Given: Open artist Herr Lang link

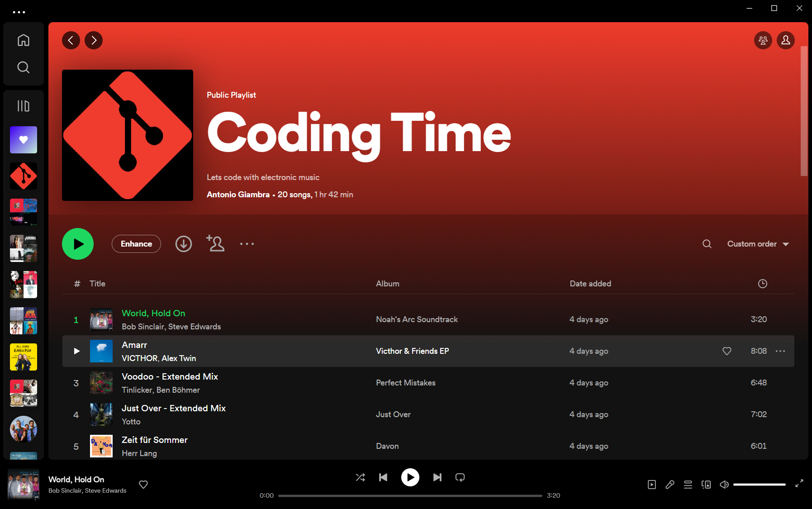Looking at the screenshot, I should click(x=139, y=453).
